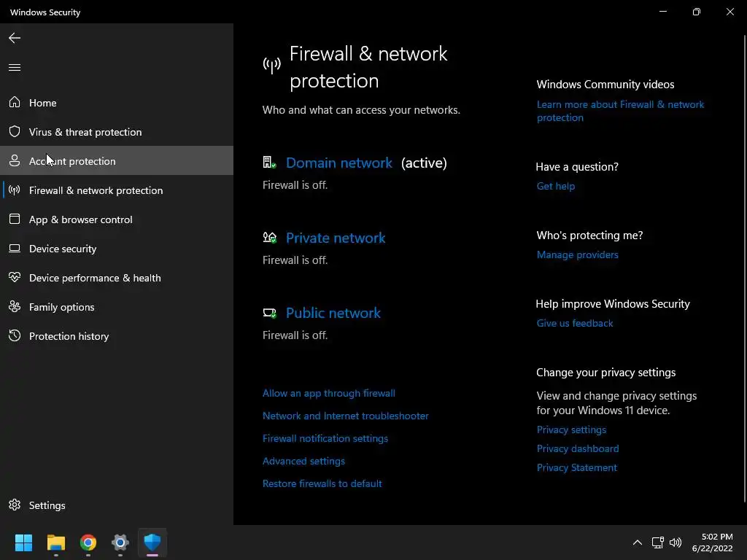747x560 pixels.
Task: Open Private network firewall settings
Action: (x=336, y=238)
